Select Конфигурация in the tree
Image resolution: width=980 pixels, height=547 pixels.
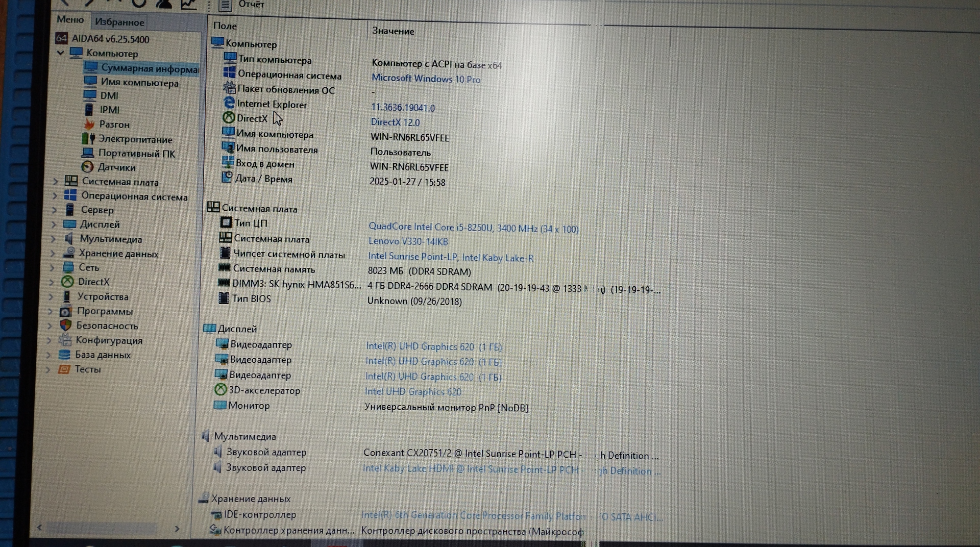(109, 340)
